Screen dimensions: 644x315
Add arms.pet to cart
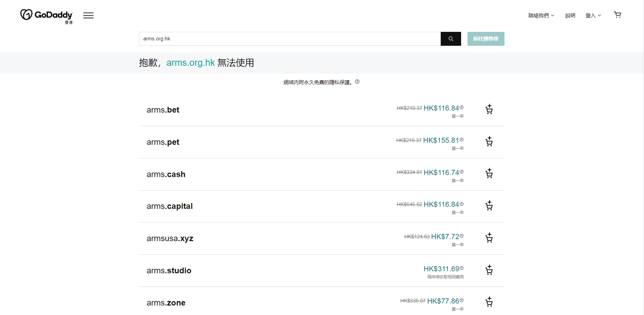point(489,141)
